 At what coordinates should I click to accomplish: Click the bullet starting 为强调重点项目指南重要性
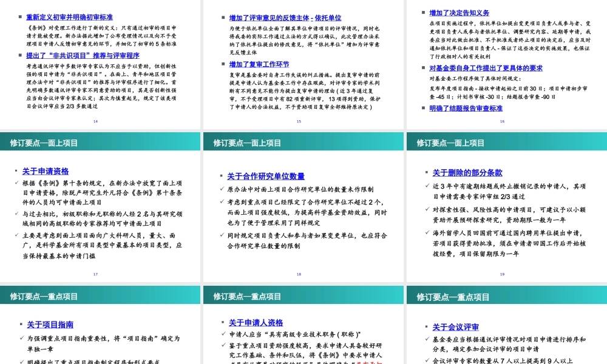pos(103,344)
